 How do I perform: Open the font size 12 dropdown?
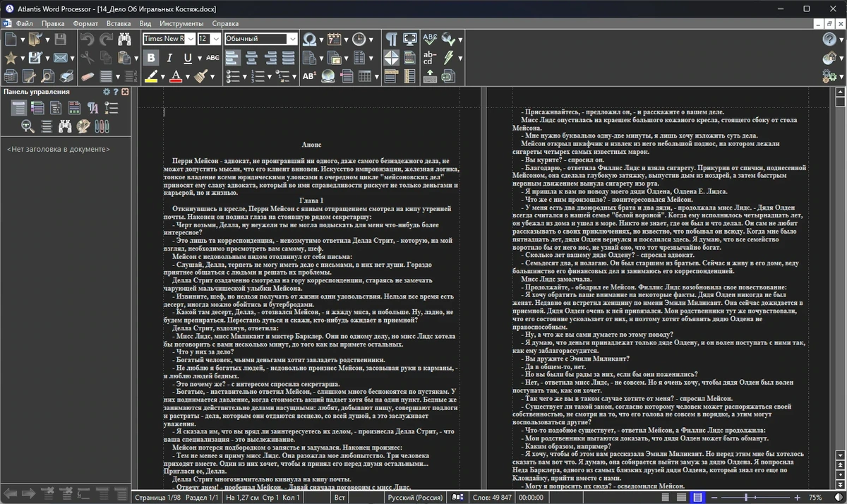point(215,39)
